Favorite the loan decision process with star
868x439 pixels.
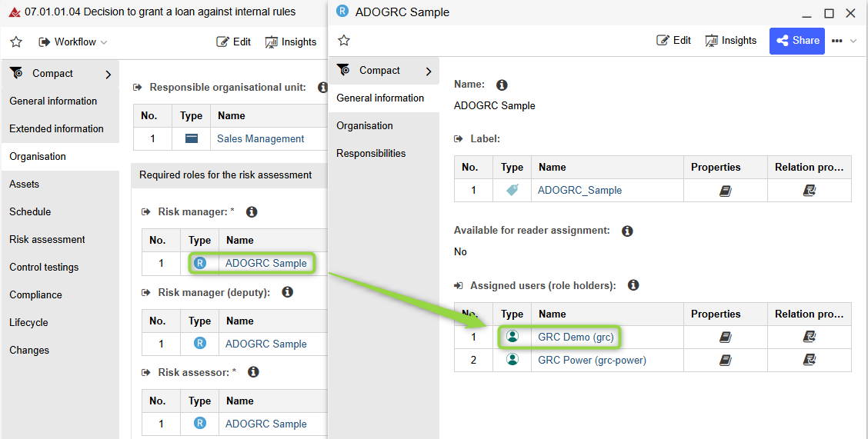pos(16,42)
